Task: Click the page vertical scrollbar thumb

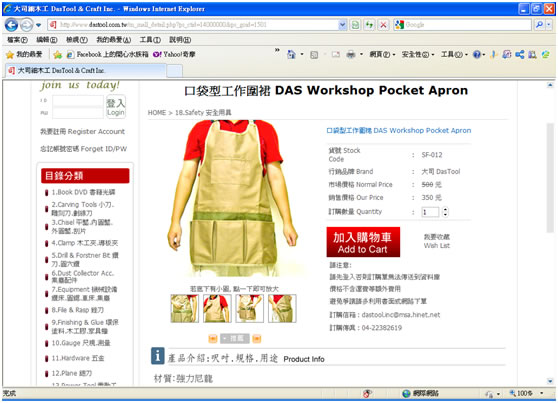Action: (550, 177)
